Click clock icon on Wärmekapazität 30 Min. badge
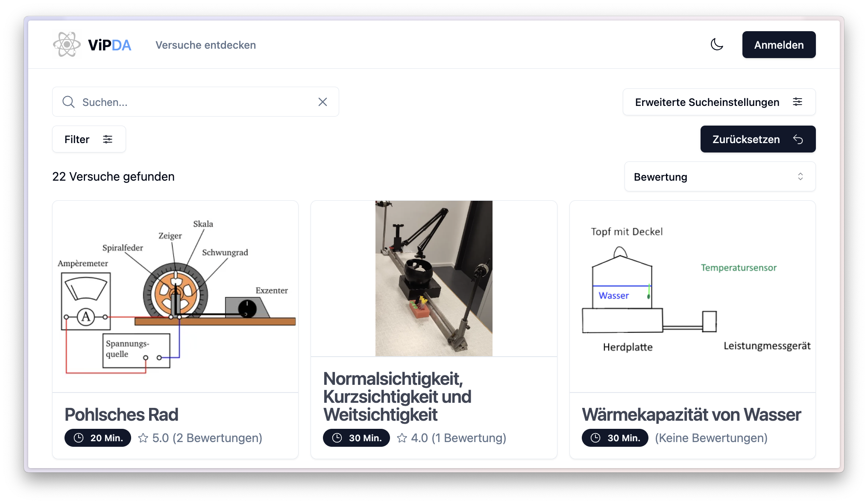This screenshot has width=868, height=504. [x=595, y=438]
